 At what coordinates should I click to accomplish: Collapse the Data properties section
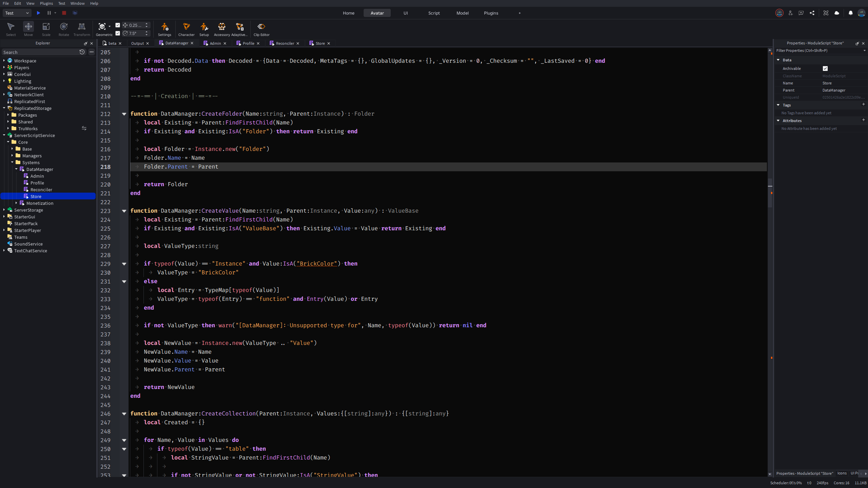pyautogui.click(x=778, y=60)
